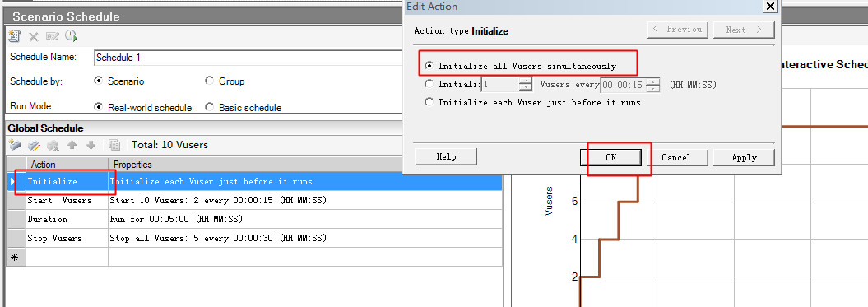Click 'Run for 00:05:00' properties cell
This screenshot has height=307, width=868.
(305, 219)
